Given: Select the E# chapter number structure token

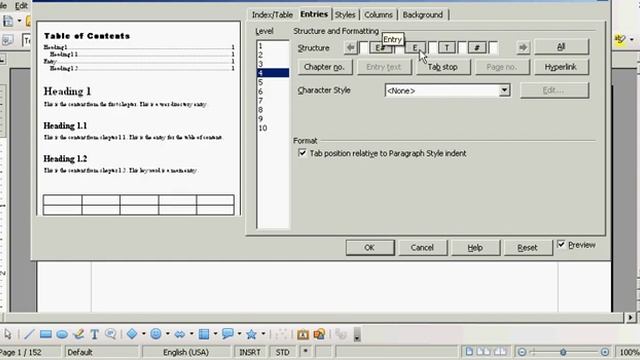Looking at the screenshot, I should (x=380, y=48).
